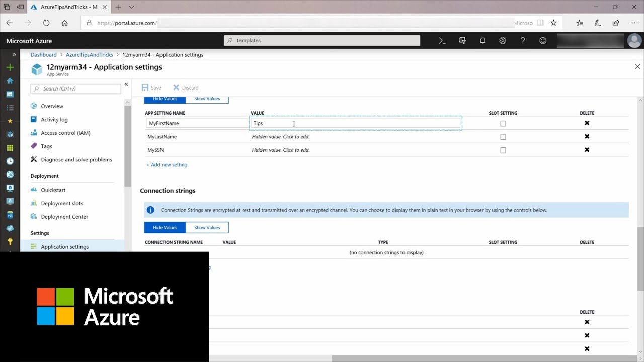Go to browser home page
Image resolution: width=644 pixels, height=362 pixels.
pyautogui.click(x=64, y=23)
